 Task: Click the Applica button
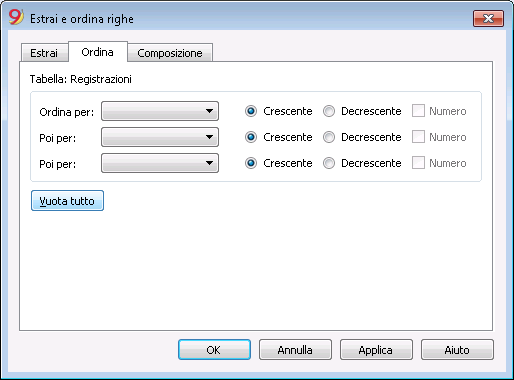click(x=376, y=350)
